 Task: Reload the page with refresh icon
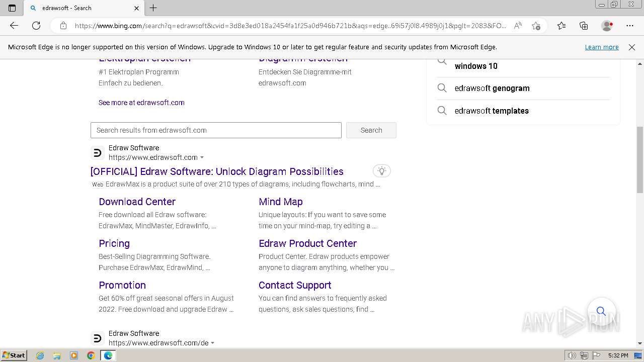pos(36,26)
